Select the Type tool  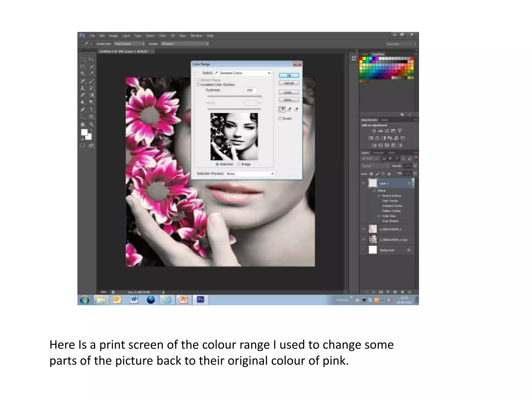click(91, 110)
